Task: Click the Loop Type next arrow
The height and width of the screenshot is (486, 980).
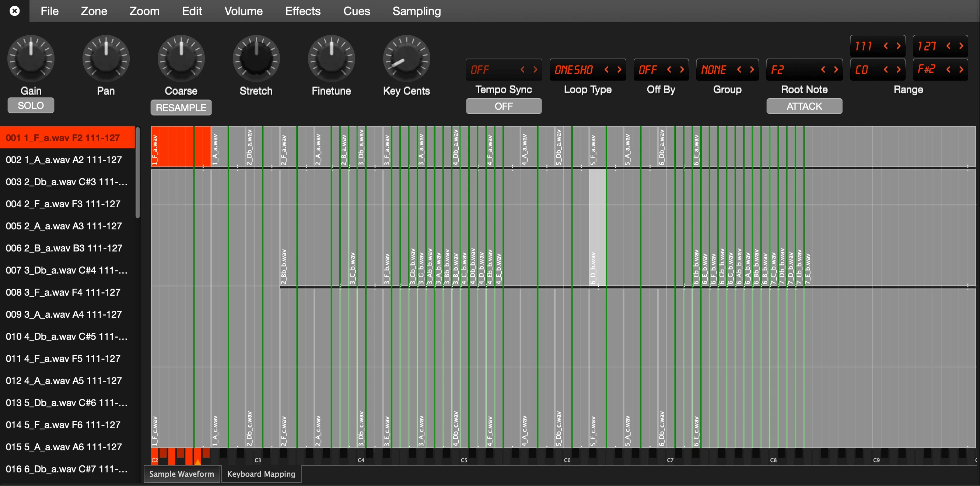Action: pyautogui.click(x=619, y=70)
